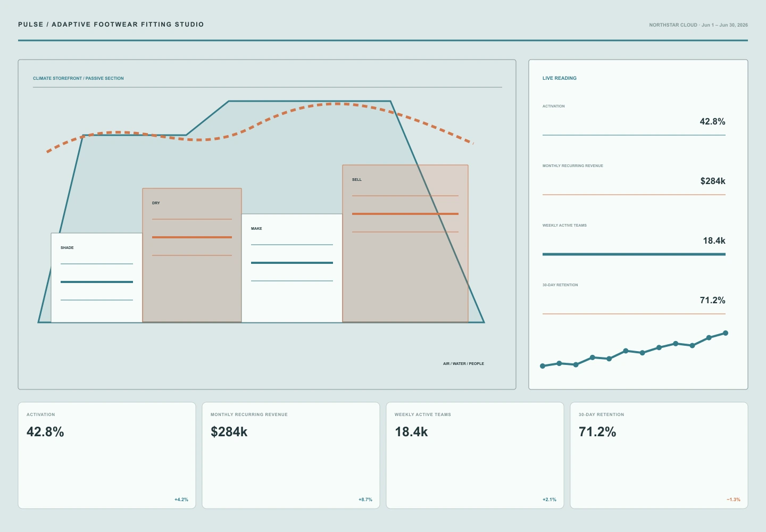This screenshot has width=766, height=532.
Task: Click the SHADE block in the diagram
Action: tap(97, 278)
